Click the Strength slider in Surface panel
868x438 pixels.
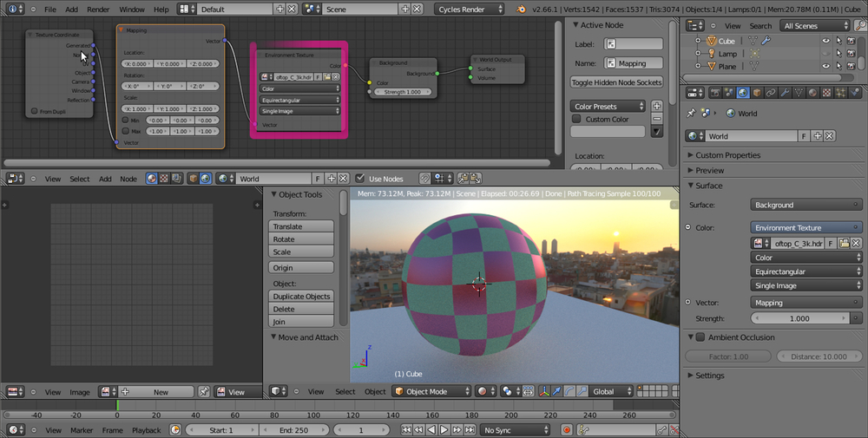click(x=799, y=318)
